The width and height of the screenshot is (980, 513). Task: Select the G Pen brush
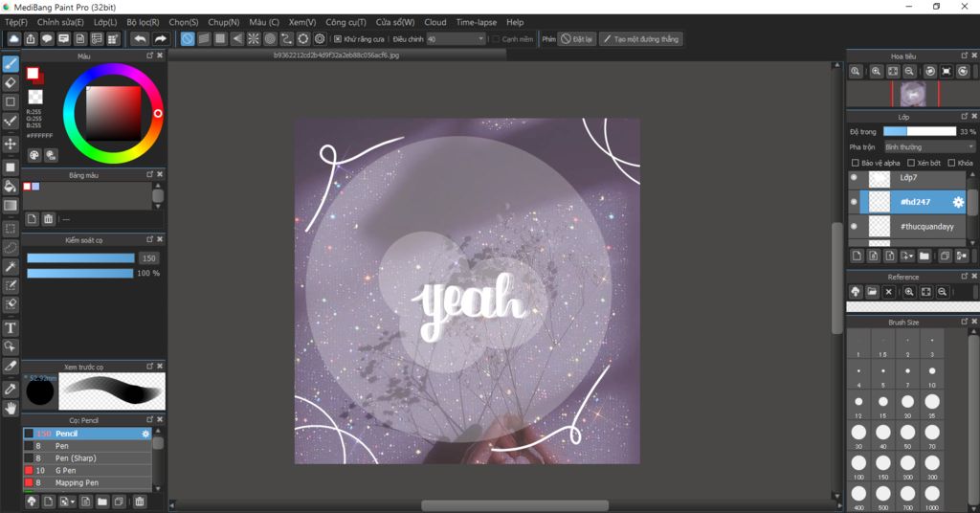[x=87, y=471]
